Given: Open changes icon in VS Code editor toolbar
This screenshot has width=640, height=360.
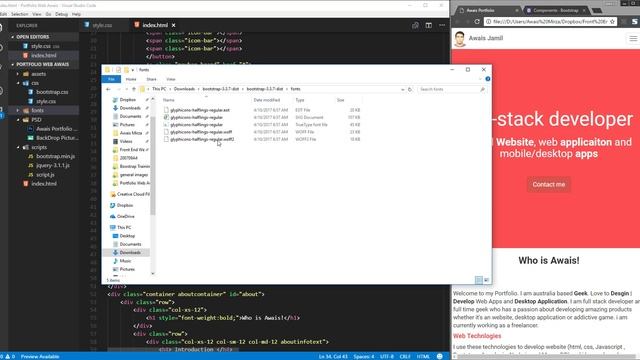Looking at the screenshot, I should point(415,25).
